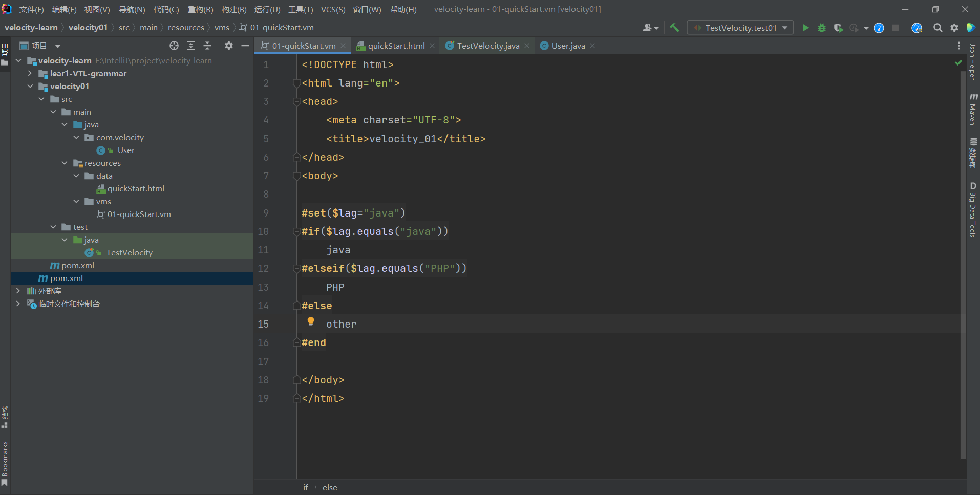Open the database side panel

973,153
